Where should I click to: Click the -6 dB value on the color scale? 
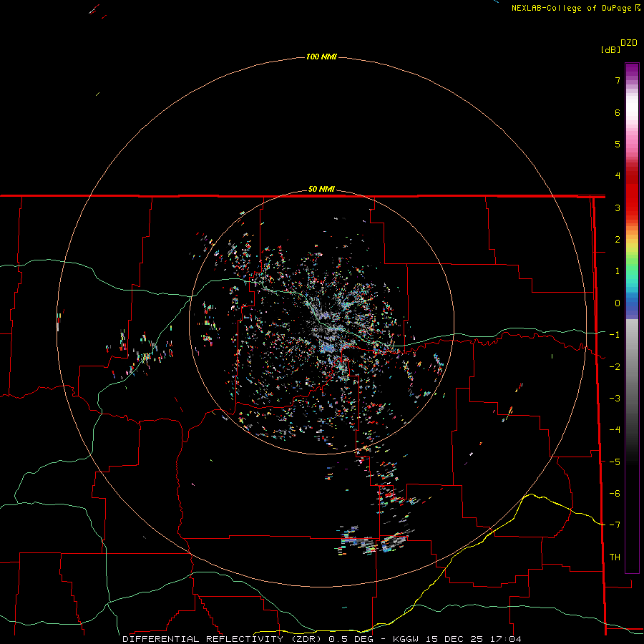[615, 494]
